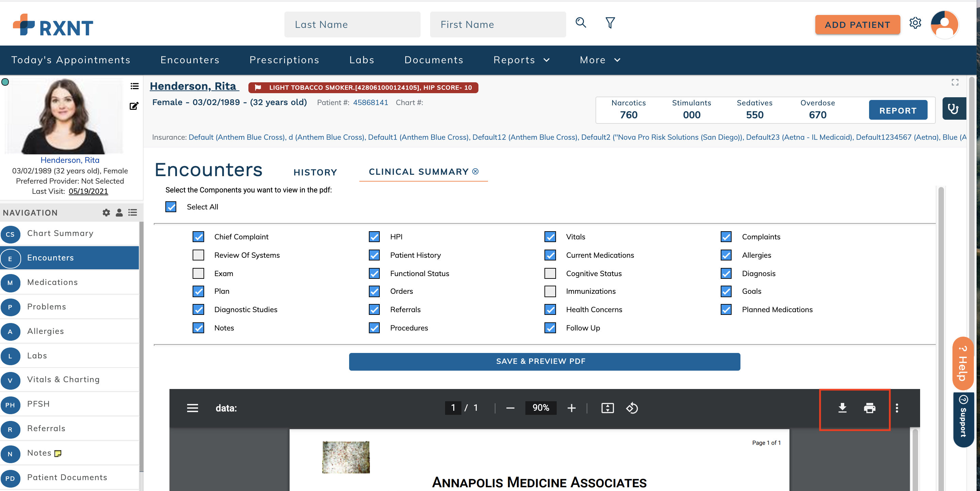Close the Clinical Summary tab icon
Screen dimensions: 980x491
(475, 171)
